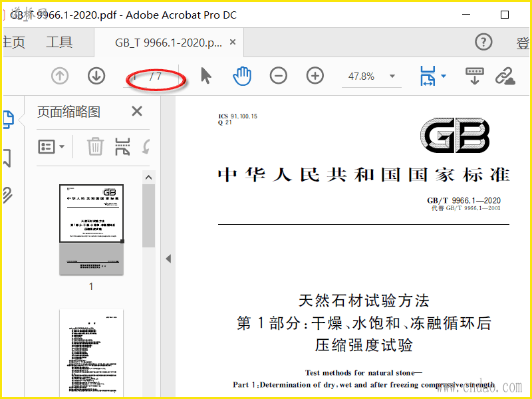532x399 pixels.
Task: Open the Help question mark icon
Action: (x=483, y=42)
